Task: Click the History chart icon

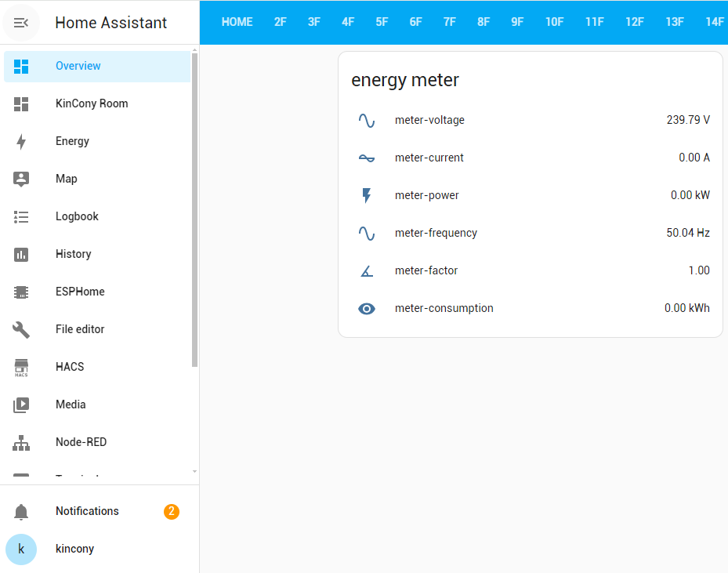Action: 21,255
